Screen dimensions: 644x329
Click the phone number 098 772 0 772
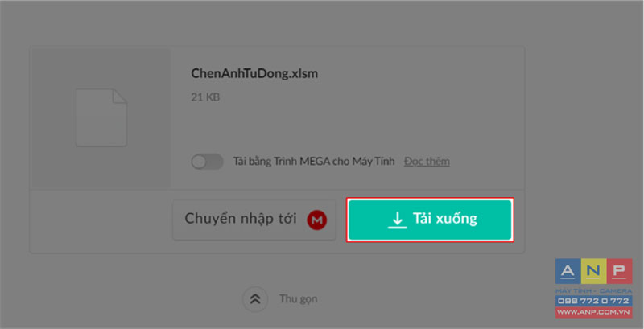coord(594,301)
